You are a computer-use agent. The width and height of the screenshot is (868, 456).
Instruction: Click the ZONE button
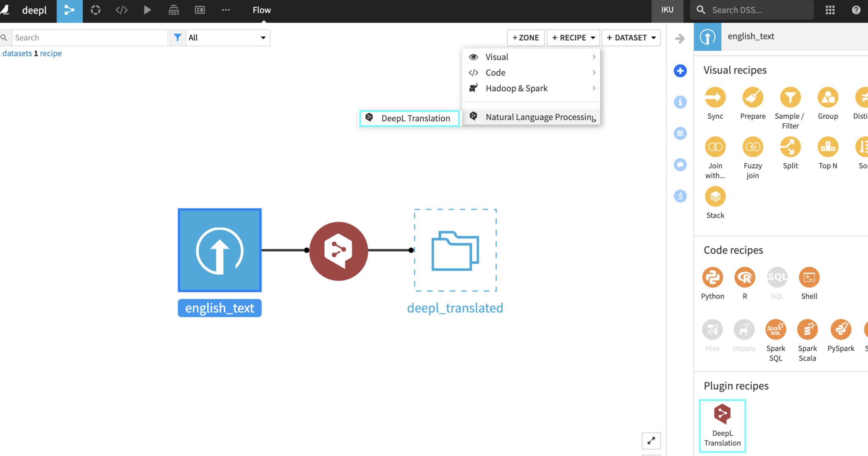coord(525,37)
